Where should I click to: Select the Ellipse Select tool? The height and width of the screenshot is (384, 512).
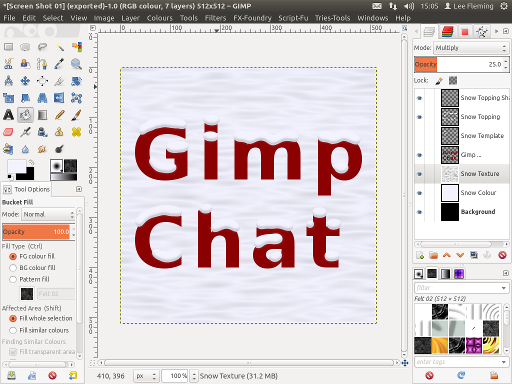tap(25, 47)
